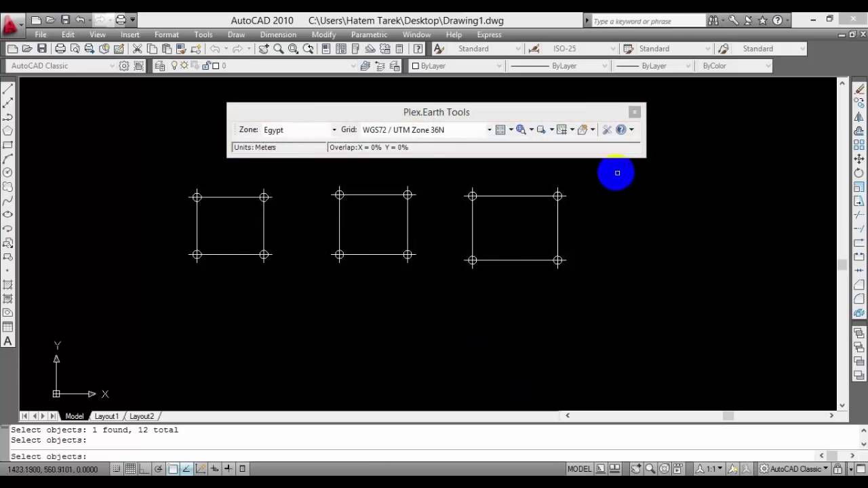Toggle Polar Tracking in status bar
This screenshot has width=868, height=488.
pos(159,469)
